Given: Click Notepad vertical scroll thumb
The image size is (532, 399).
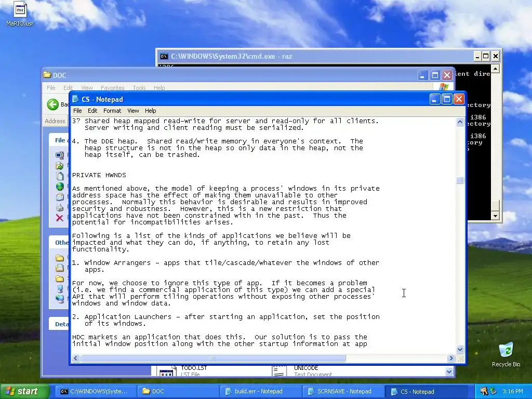Looking at the screenshot, I should click(460, 180).
